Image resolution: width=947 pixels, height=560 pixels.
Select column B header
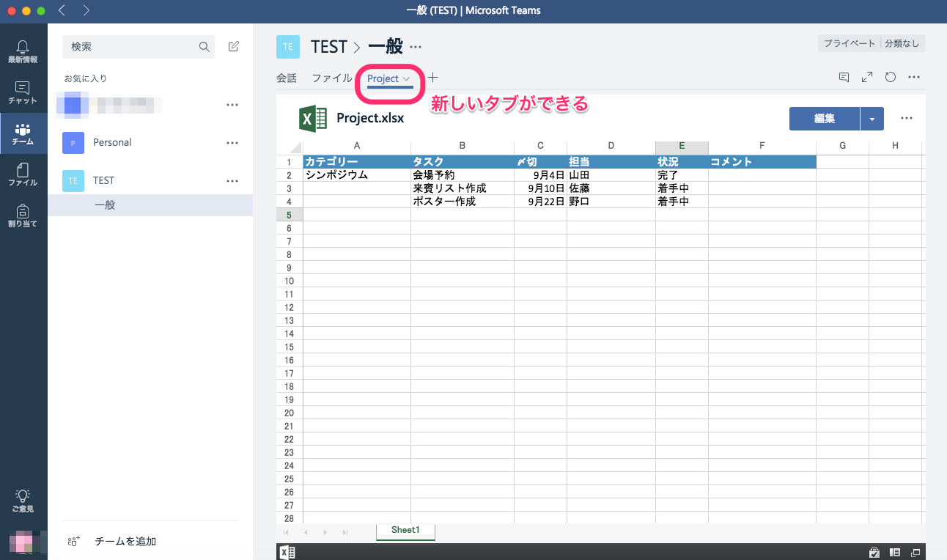pyautogui.click(x=463, y=146)
